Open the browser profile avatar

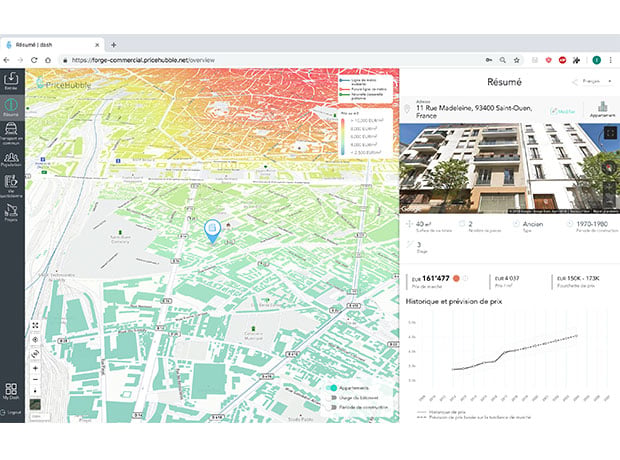pos(597,60)
